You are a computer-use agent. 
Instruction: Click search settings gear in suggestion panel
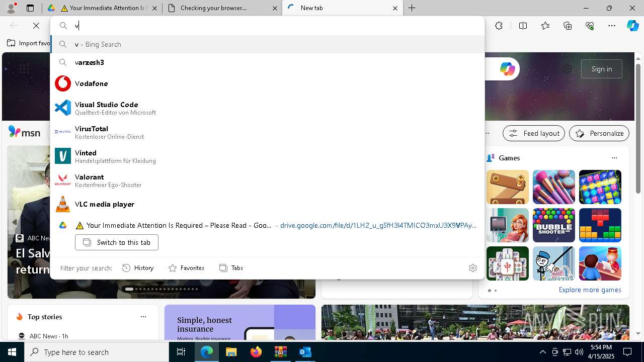472,268
